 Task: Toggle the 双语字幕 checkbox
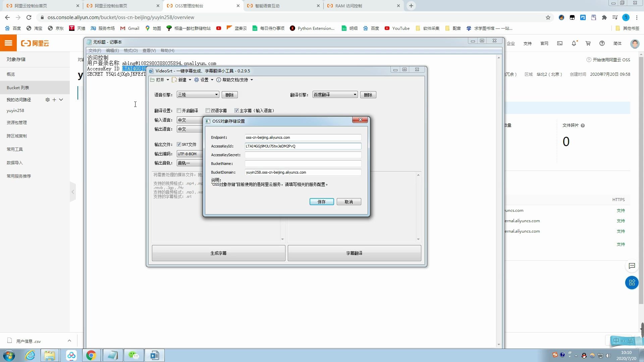pos(208,111)
